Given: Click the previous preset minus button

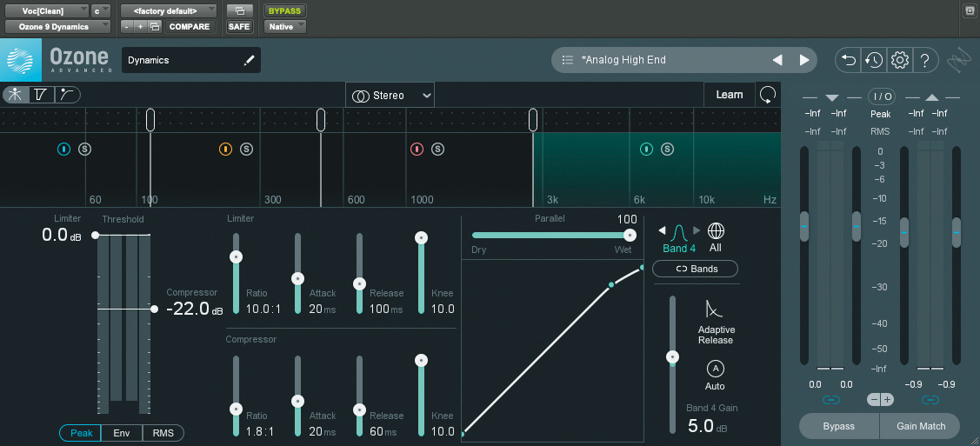Looking at the screenshot, I should pos(127,27).
